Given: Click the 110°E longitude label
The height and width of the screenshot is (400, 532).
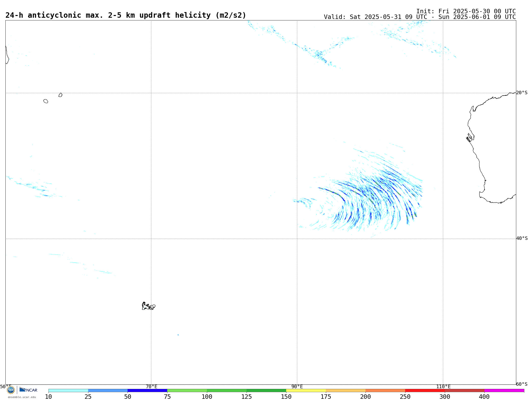Looking at the screenshot, I should pos(443,386).
